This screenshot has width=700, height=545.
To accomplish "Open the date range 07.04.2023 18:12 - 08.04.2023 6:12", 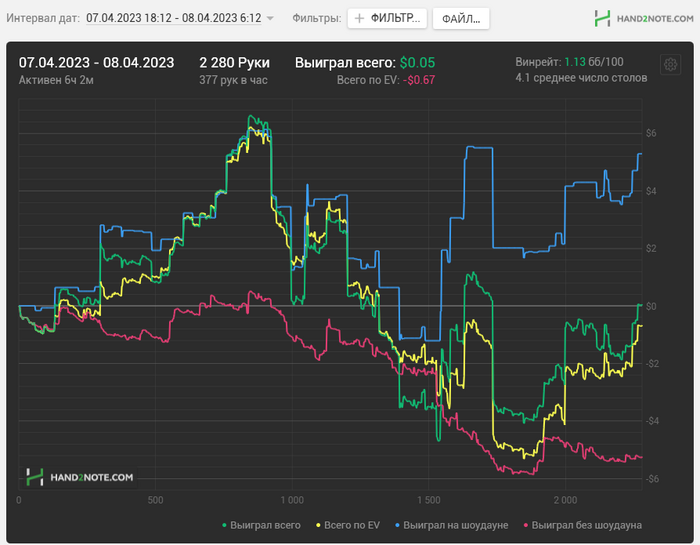I will (174, 18).
